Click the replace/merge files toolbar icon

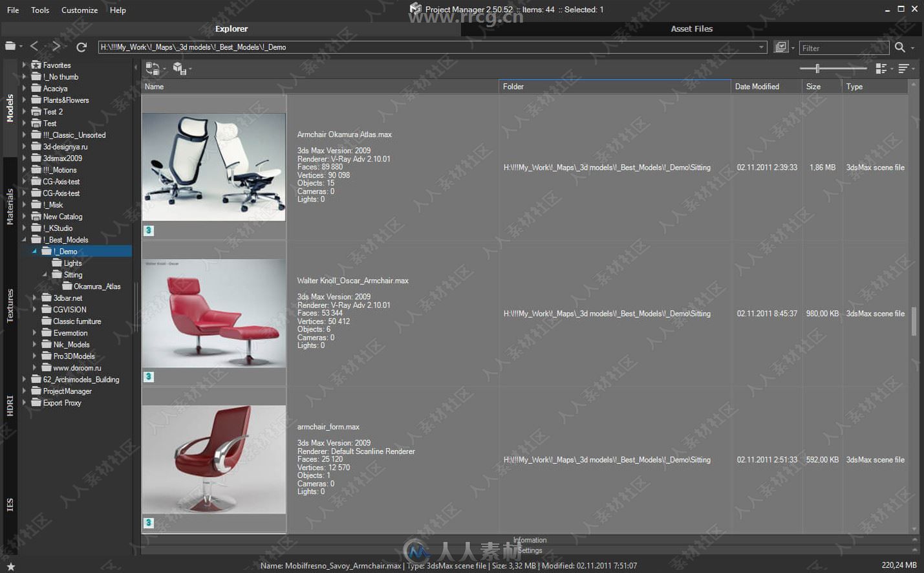(153, 68)
